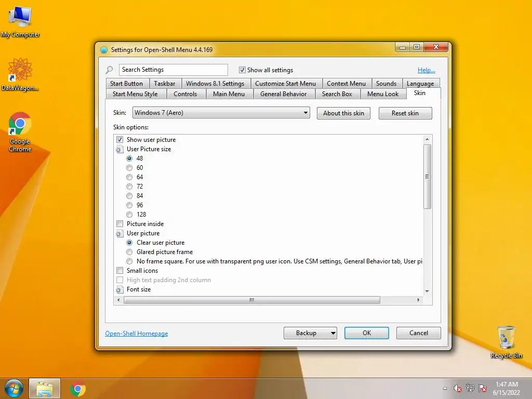Click the scroll down arrow in skin options
Screen dimensions: 532x399
point(427,291)
